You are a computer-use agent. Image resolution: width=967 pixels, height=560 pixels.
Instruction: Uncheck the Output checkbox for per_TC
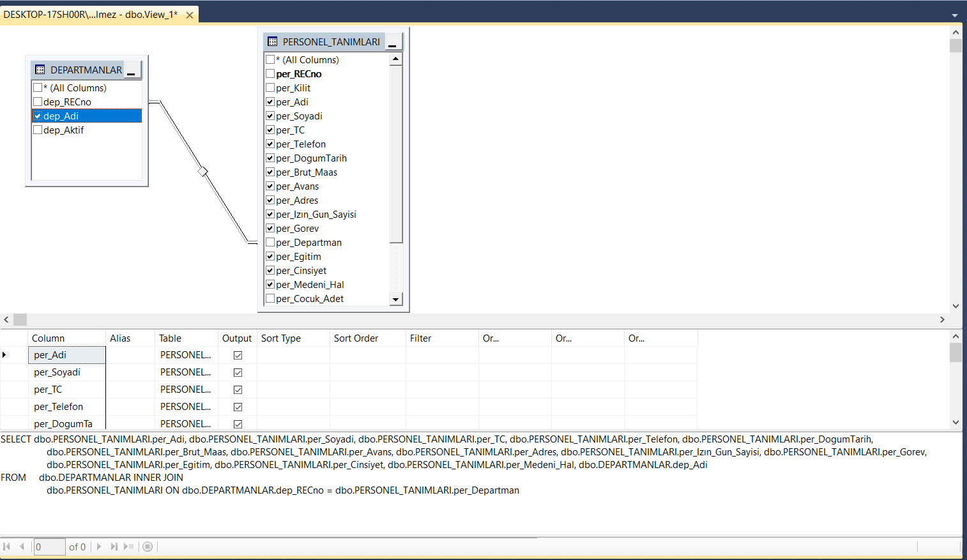click(238, 389)
